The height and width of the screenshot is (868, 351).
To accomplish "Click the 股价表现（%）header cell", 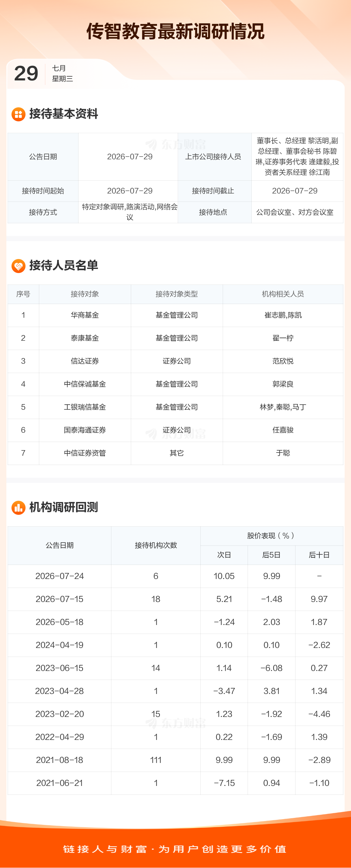I will [x=272, y=536].
